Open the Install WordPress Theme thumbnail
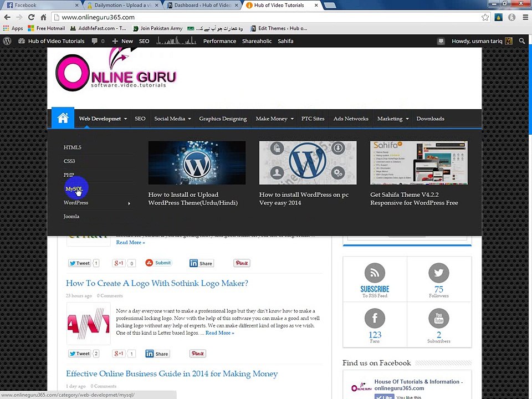The image size is (532, 399). [x=197, y=163]
